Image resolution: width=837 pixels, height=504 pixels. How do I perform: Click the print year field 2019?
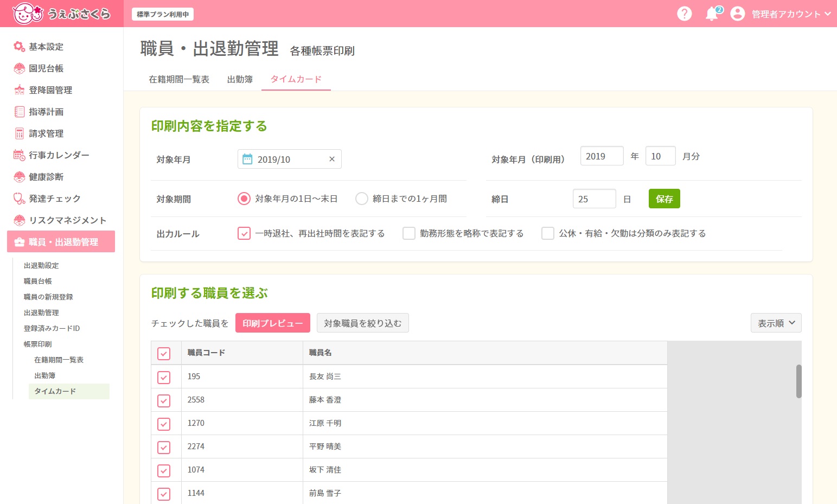(602, 156)
